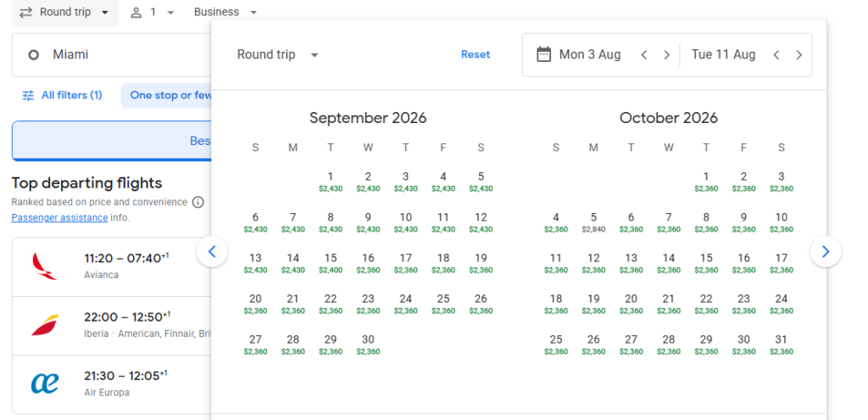This screenshot has width=868, height=420.
Task: Open All filters panel
Action: [62, 95]
